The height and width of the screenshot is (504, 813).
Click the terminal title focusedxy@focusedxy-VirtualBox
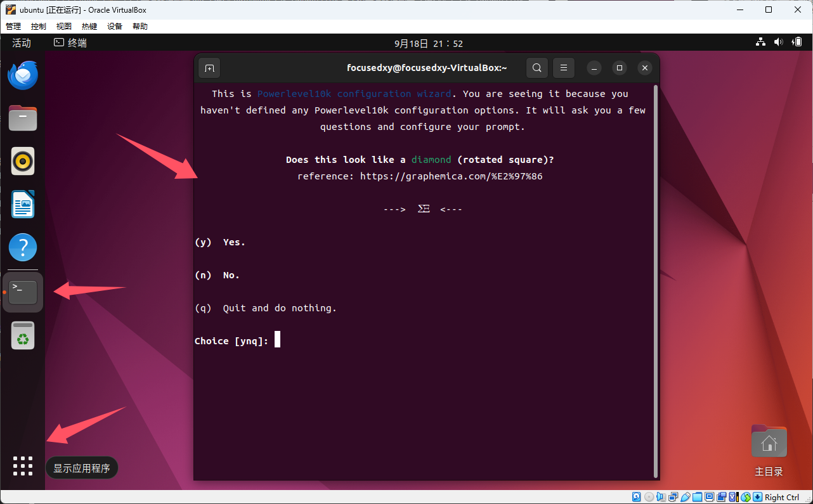tap(427, 68)
